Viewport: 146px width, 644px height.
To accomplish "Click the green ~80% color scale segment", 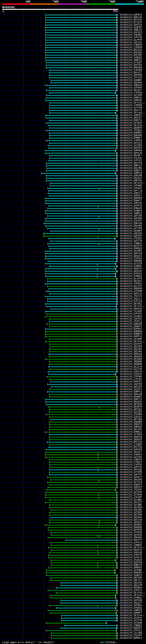I will 101,4.
